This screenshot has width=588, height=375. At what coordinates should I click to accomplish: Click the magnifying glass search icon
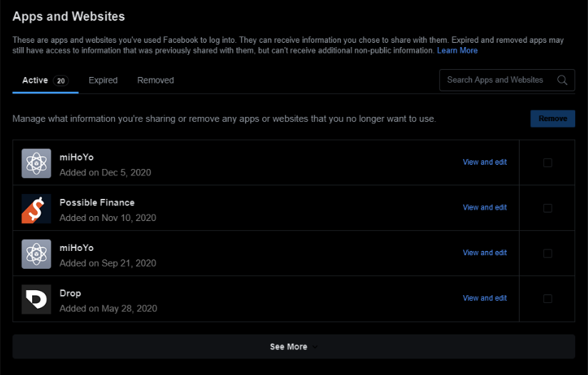pos(562,80)
